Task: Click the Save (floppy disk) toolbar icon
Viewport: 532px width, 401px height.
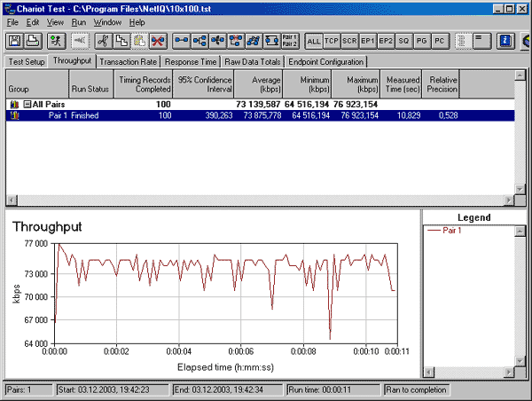Action: point(14,41)
